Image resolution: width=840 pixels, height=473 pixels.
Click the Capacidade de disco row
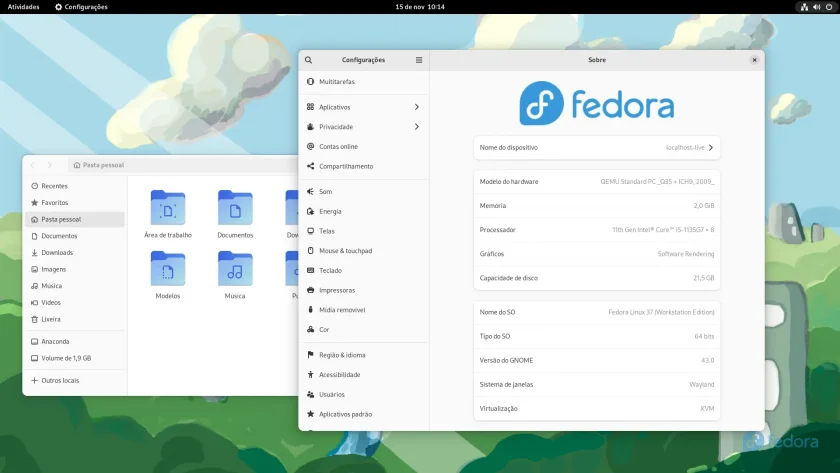[x=597, y=279]
